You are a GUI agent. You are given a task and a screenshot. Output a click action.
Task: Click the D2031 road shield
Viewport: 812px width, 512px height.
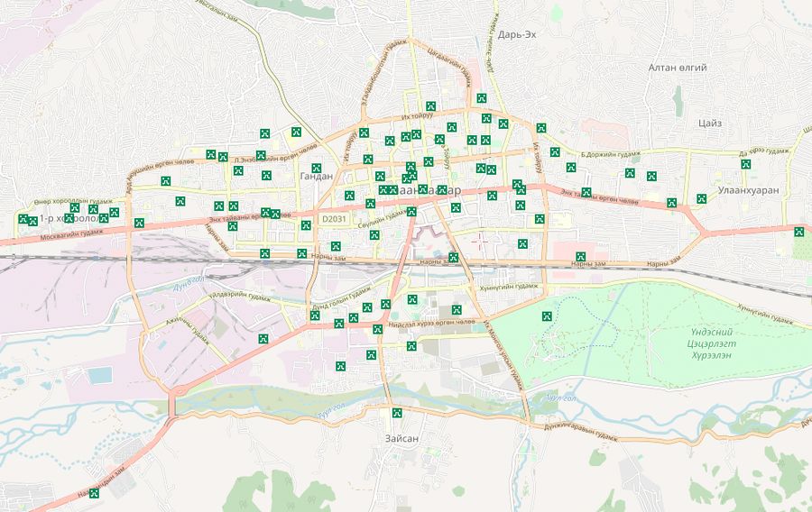click(x=334, y=219)
